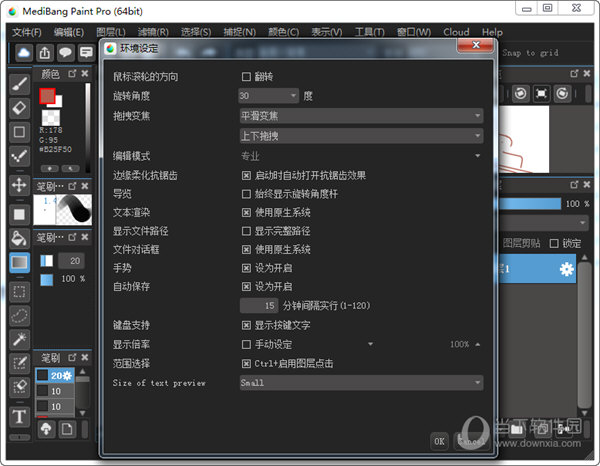Screen dimensions: 600x466
Task: Open the Help menu
Action: [x=492, y=32]
